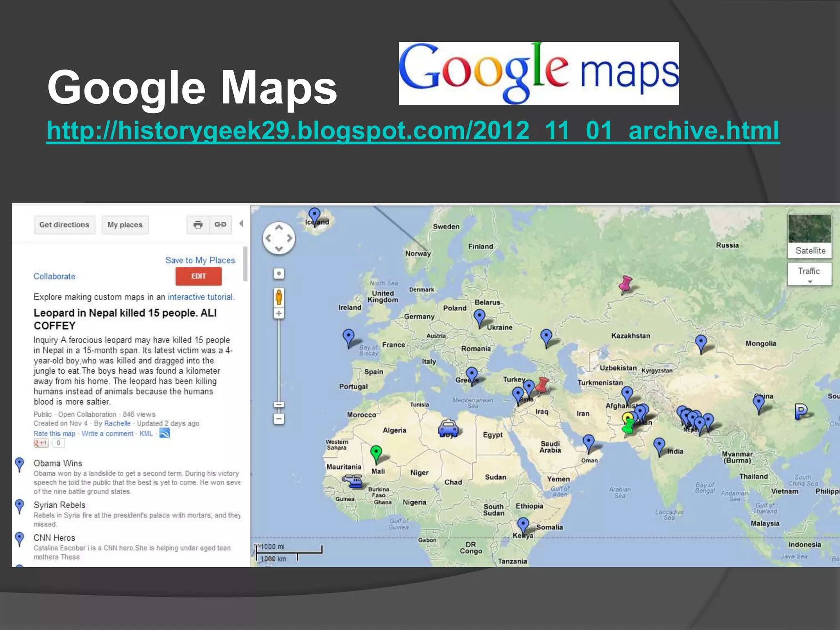Click the zoom slider handle
The height and width of the screenshot is (630, 840).
point(279,405)
